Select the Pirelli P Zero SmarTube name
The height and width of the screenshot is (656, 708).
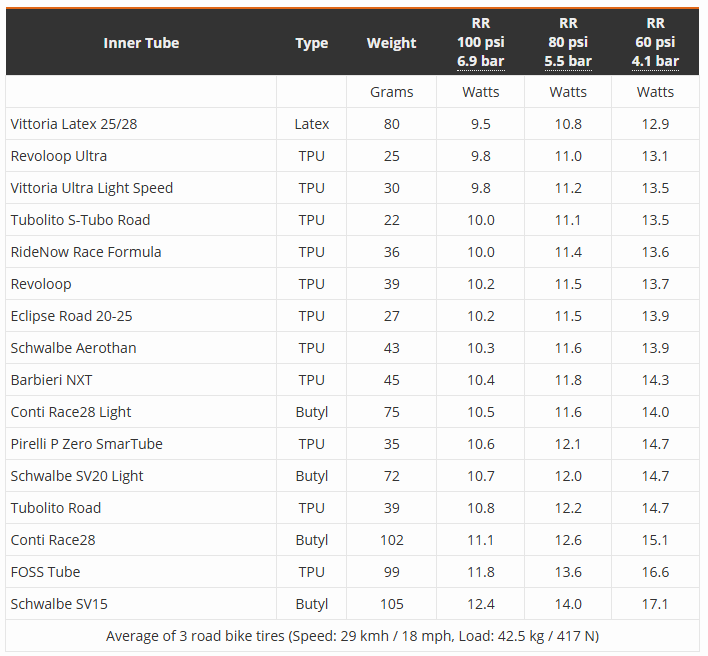pos(86,444)
